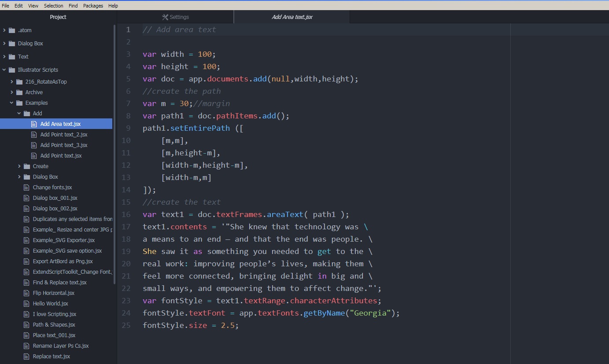
Task: Click the file icon beside Find & Replace text.jsx
Action: [x=26, y=283]
